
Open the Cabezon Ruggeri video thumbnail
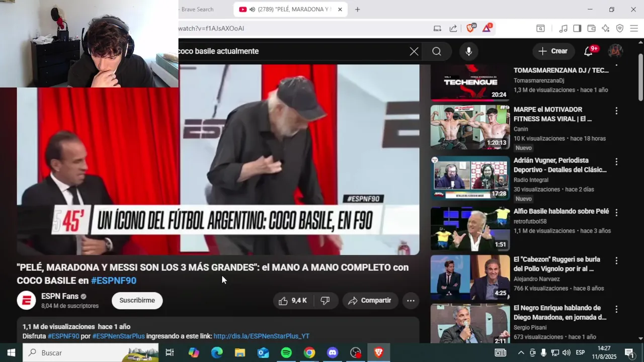coord(470,278)
